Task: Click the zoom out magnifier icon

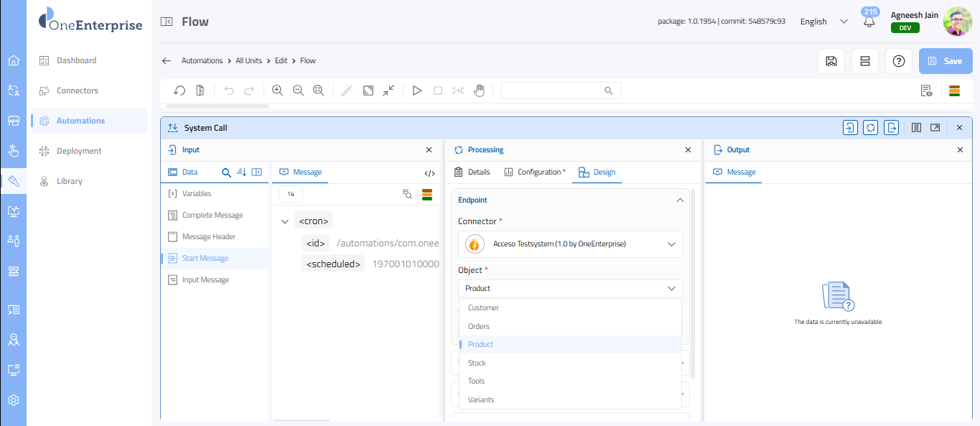Action: pos(298,91)
